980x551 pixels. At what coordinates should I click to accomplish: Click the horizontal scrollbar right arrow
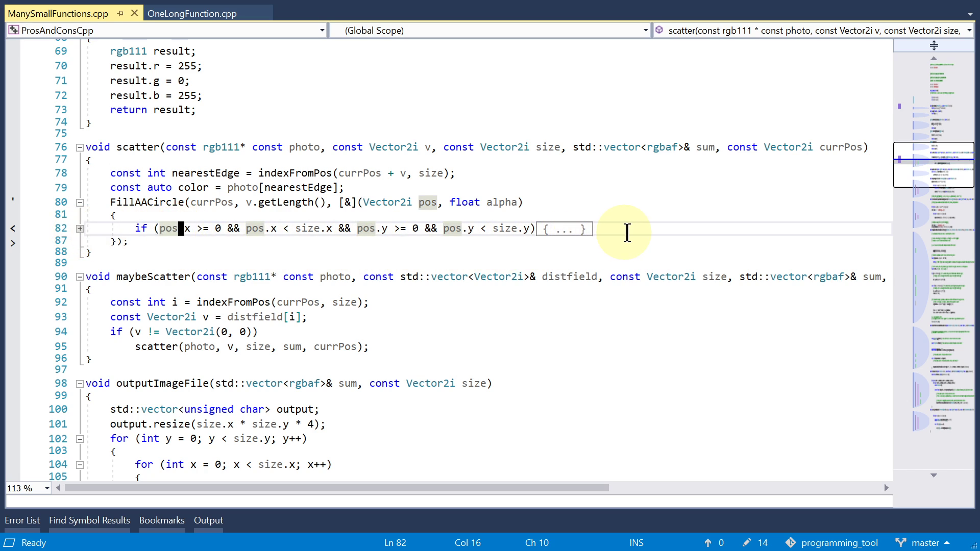click(887, 488)
